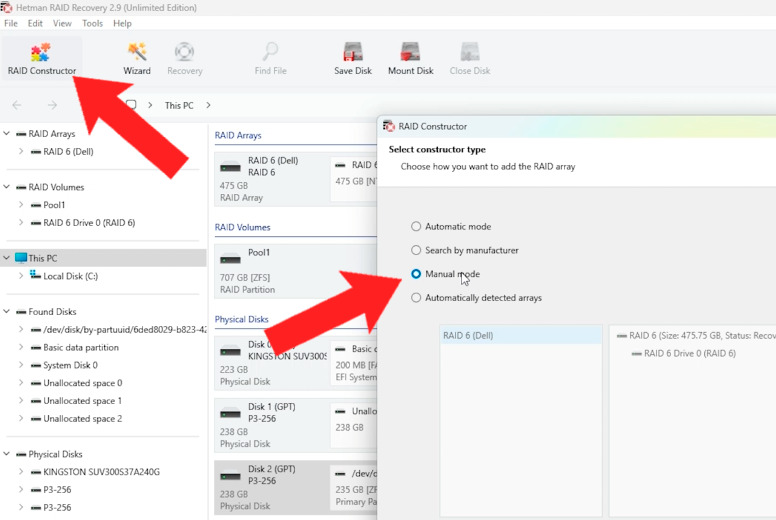Open the Tools menu
Image resolution: width=776 pixels, height=520 pixels.
coord(92,23)
